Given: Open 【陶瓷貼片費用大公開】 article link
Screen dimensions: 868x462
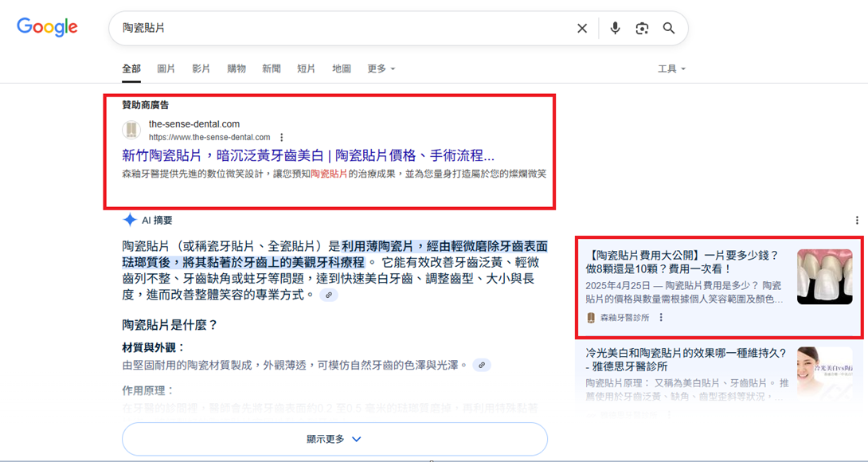Looking at the screenshot, I should coord(682,262).
